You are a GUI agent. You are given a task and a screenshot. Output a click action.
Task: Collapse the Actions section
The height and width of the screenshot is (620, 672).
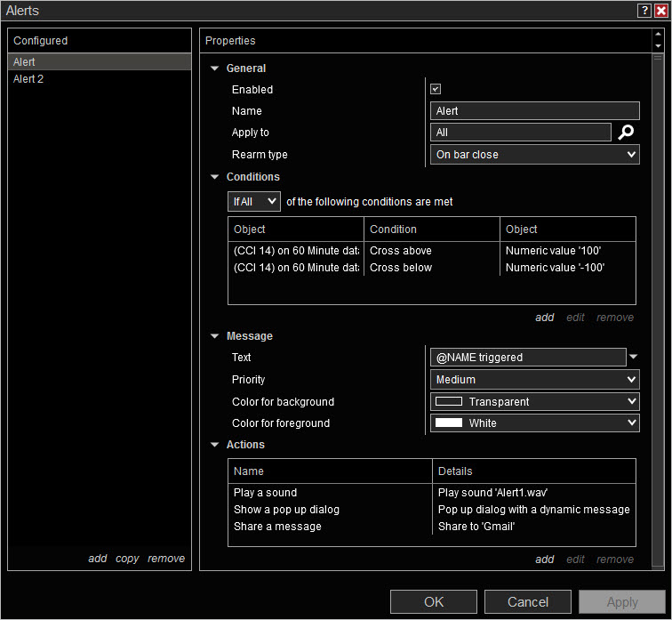coord(214,445)
